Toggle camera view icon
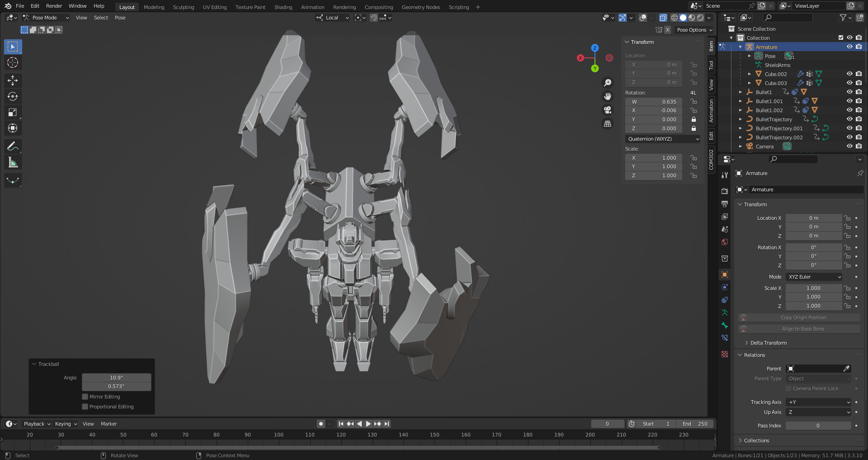The width and height of the screenshot is (868, 460). [x=608, y=110]
